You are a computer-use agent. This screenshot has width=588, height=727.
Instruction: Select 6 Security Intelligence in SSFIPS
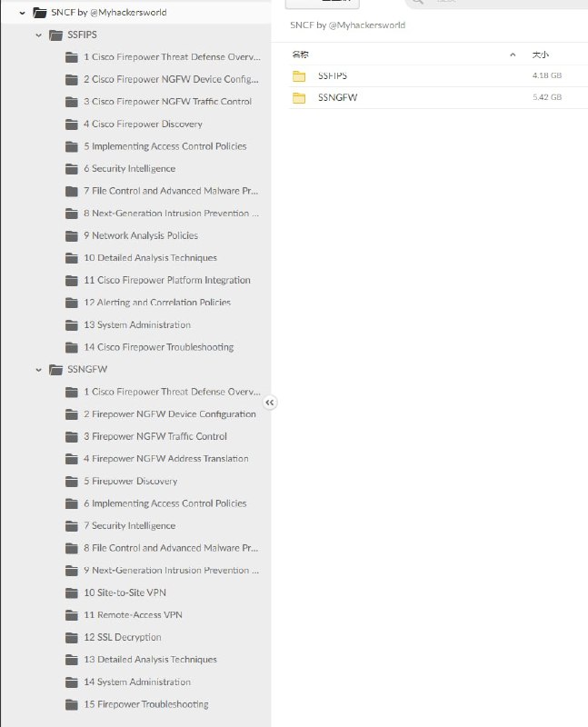[x=129, y=168]
